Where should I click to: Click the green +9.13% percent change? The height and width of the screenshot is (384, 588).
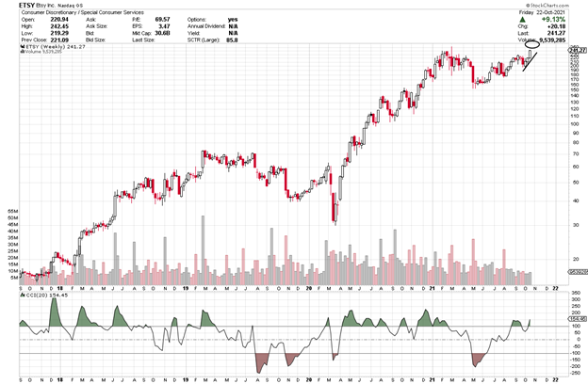[553, 20]
